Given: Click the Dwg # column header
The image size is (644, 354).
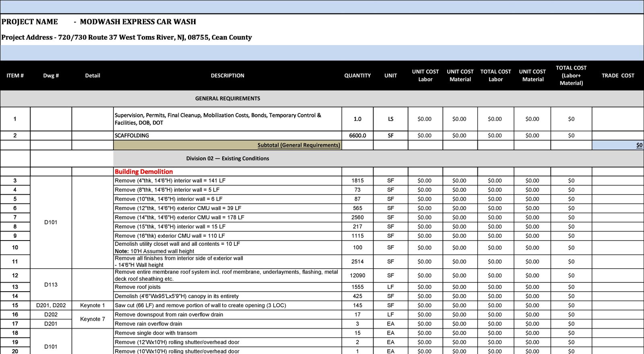Looking at the screenshot, I should [x=51, y=76].
